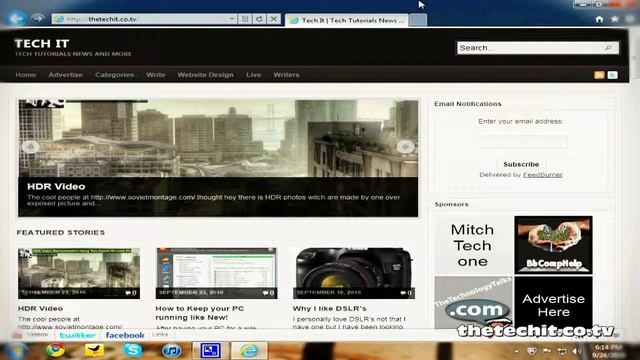Open the Advertise menu item
Screen dimensions: 640x360
click(66, 75)
